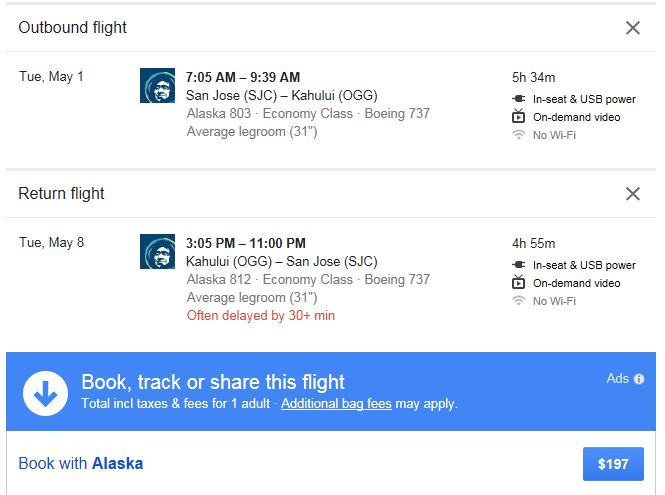Click outbound In-seat & USB power icon
Screen dimensions: 665x495
coord(519,99)
